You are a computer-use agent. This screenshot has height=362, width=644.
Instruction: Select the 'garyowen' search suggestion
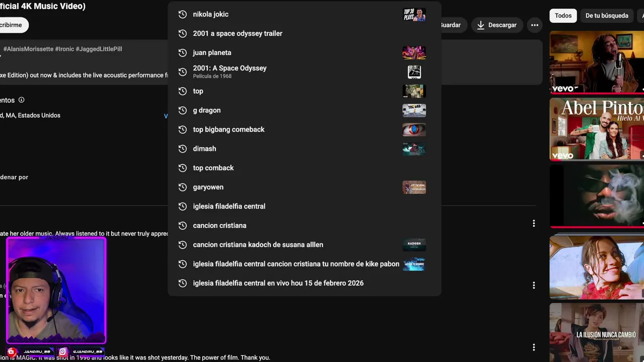[304, 187]
